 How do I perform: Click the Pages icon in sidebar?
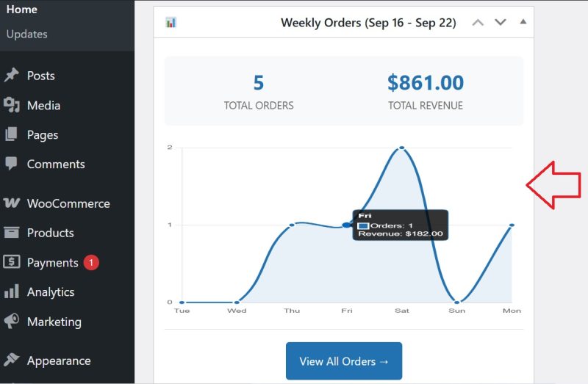click(x=11, y=134)
